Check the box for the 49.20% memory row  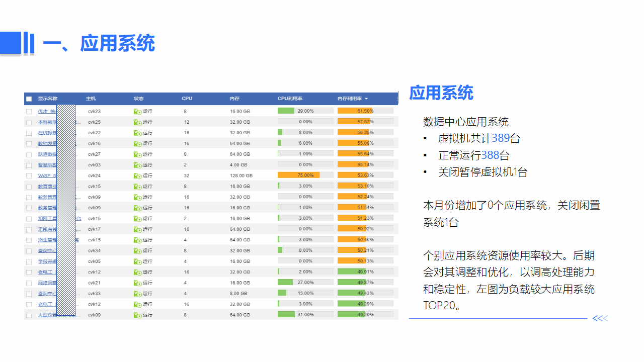pyautogui.click(x=29, y=315)
